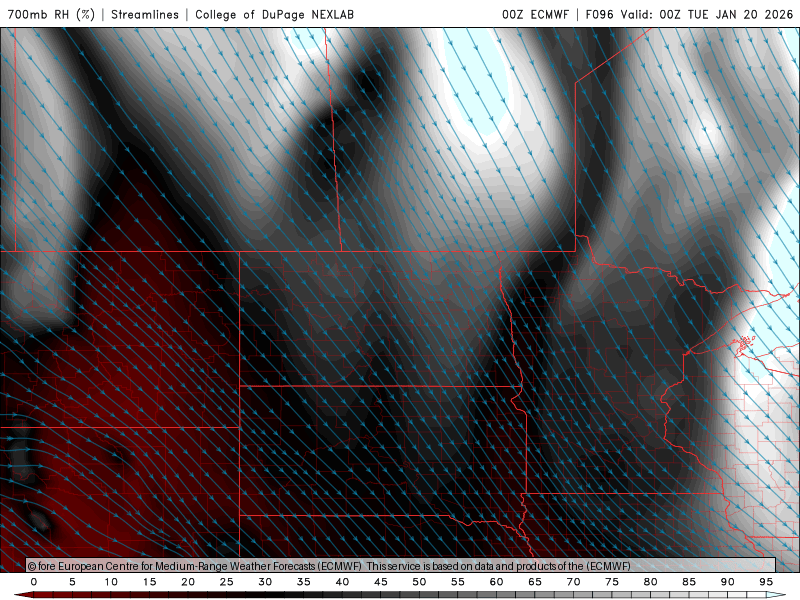Select the "Streamlines" label in header

(x=145, y=14)
